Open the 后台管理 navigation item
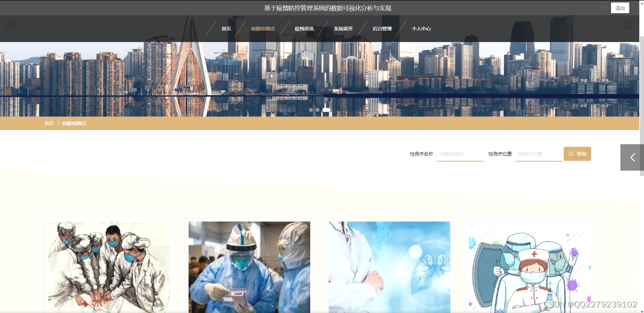This screenshot has width=644, height=313. click(382, 28)
